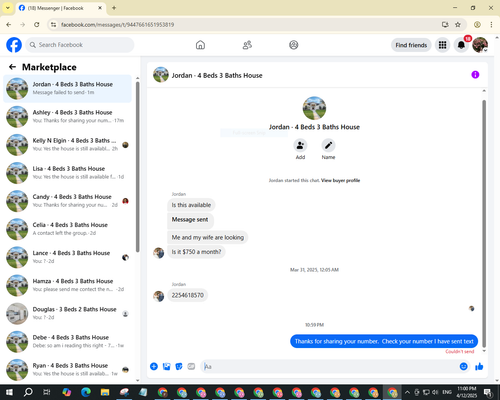The image size is (500, 400).
Task: Click the chat list scrollbar
Action: tap(138, 167)
